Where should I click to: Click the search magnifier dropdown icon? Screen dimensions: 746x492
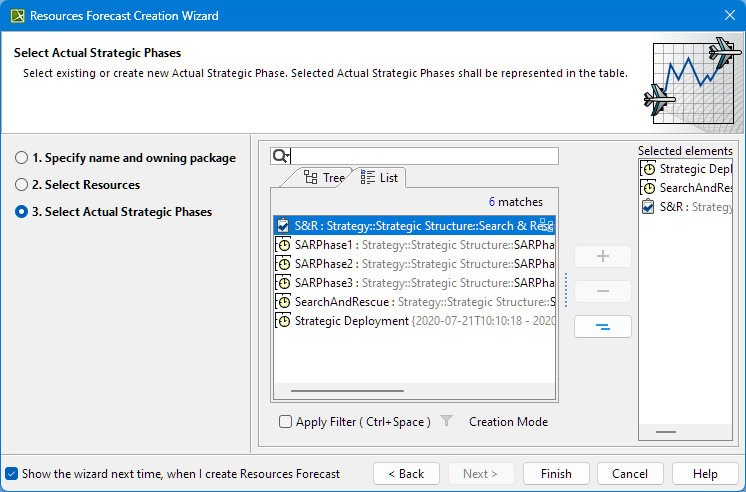[280, 156]
